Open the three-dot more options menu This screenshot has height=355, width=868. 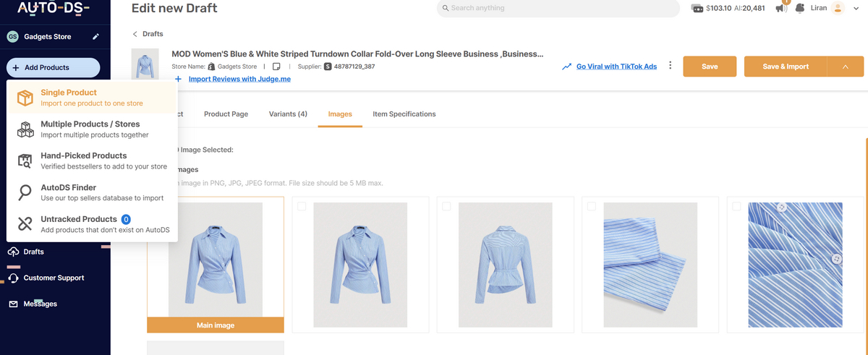670,66
